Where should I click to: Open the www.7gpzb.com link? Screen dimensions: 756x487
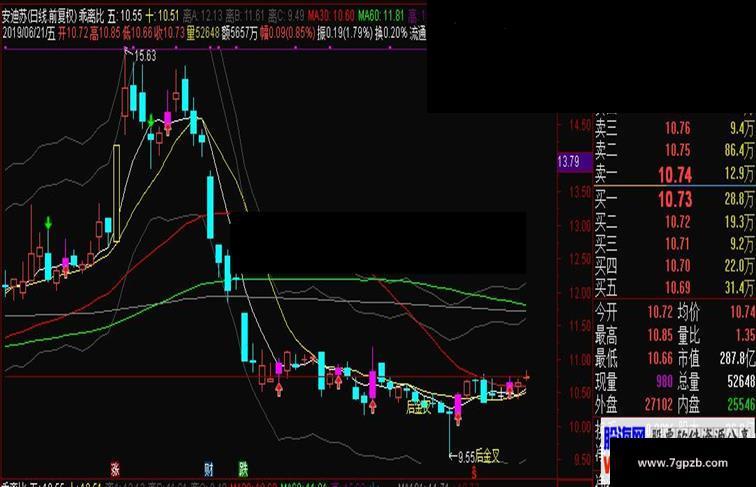682,463
